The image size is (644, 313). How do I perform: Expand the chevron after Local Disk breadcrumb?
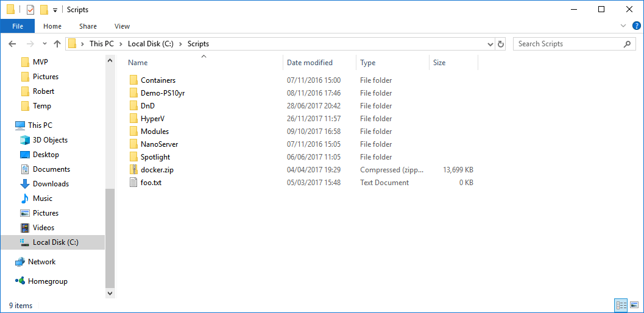tap(180, 44)
